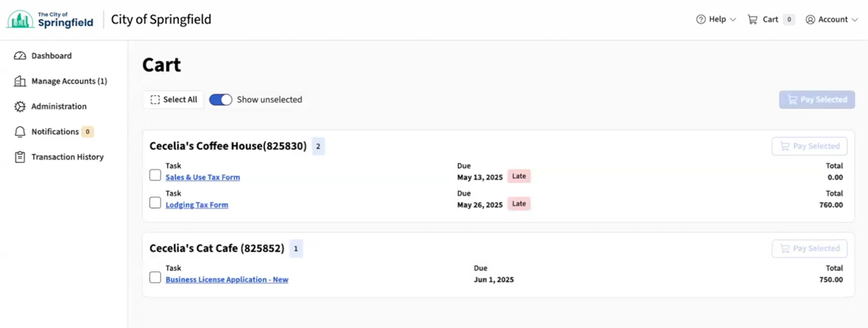Image resolution: width=868 pixels, height=328 pixels.
Task: Check the Lodging Tax Form checkbox
Action: coord(155,203)
